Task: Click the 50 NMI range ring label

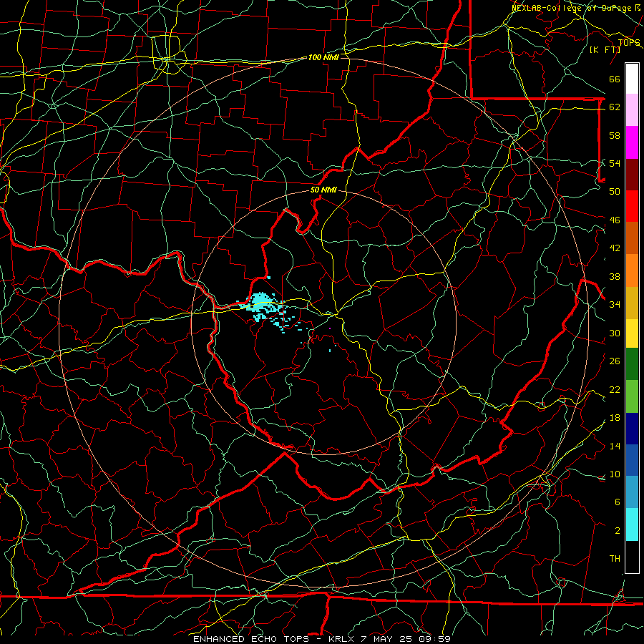Action: [323, 190]
